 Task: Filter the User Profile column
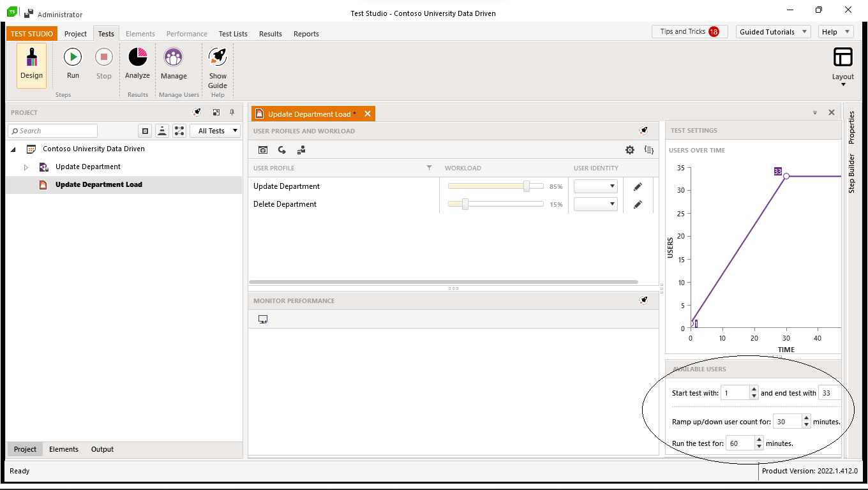coord(430,168)
